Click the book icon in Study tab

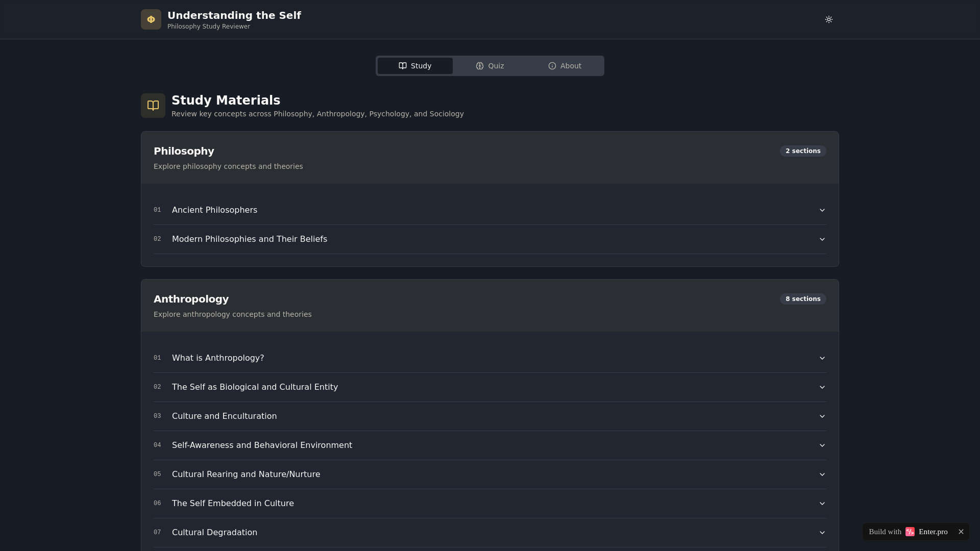(x=403, y=66)
